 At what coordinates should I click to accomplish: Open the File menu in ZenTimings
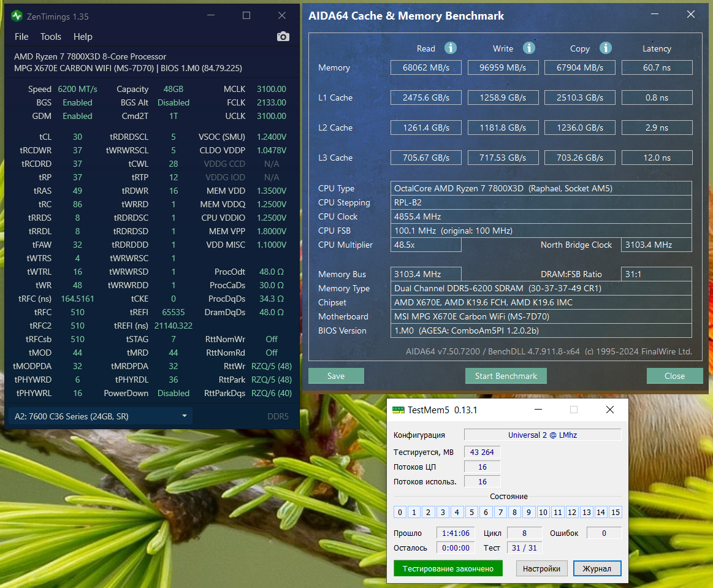pyautogui.click(x=21, y=36)
